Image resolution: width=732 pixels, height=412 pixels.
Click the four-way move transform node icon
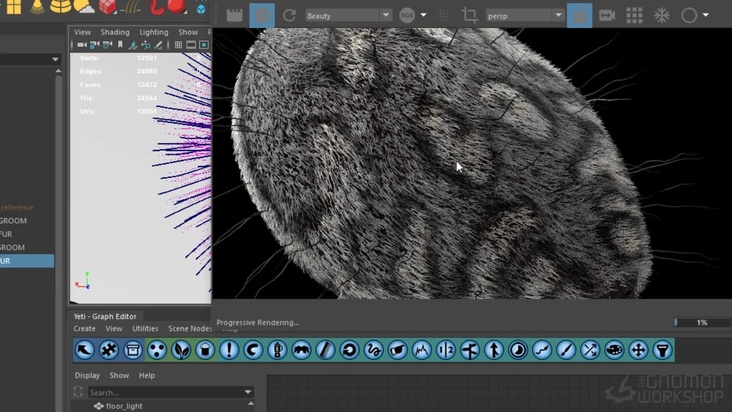click(638, 350)
